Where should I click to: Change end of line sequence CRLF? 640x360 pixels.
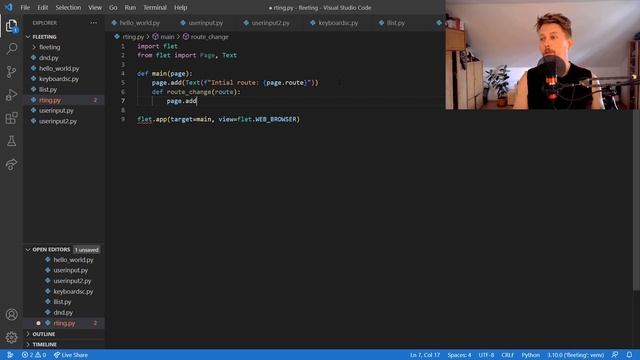tap(507, 355)
